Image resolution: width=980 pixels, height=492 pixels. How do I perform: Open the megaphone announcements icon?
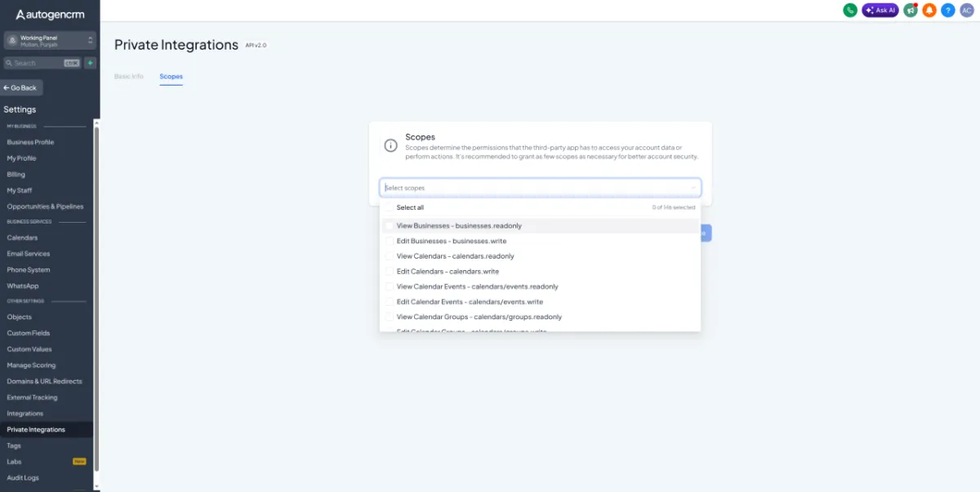[x=911, y=11]
